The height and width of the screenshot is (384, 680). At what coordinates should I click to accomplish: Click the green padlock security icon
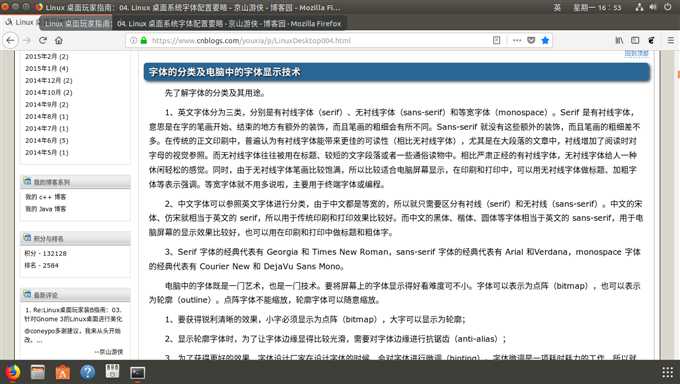tap(144, 40)
